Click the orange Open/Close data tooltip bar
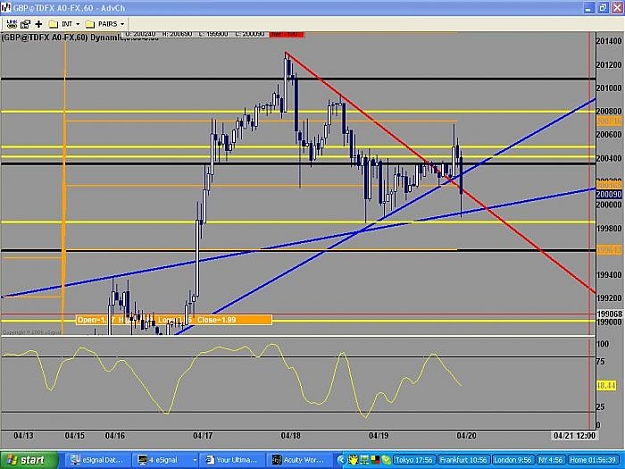The width and height of the screenshot is (625, 469). tap(173, 320)
